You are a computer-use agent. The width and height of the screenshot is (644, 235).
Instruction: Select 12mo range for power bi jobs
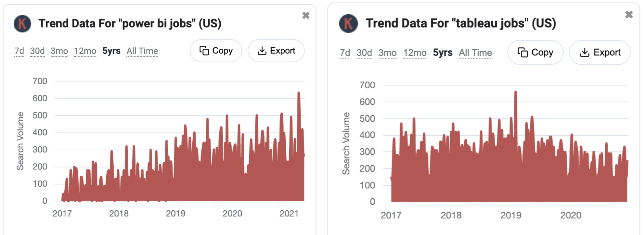(x=85, y=51)
